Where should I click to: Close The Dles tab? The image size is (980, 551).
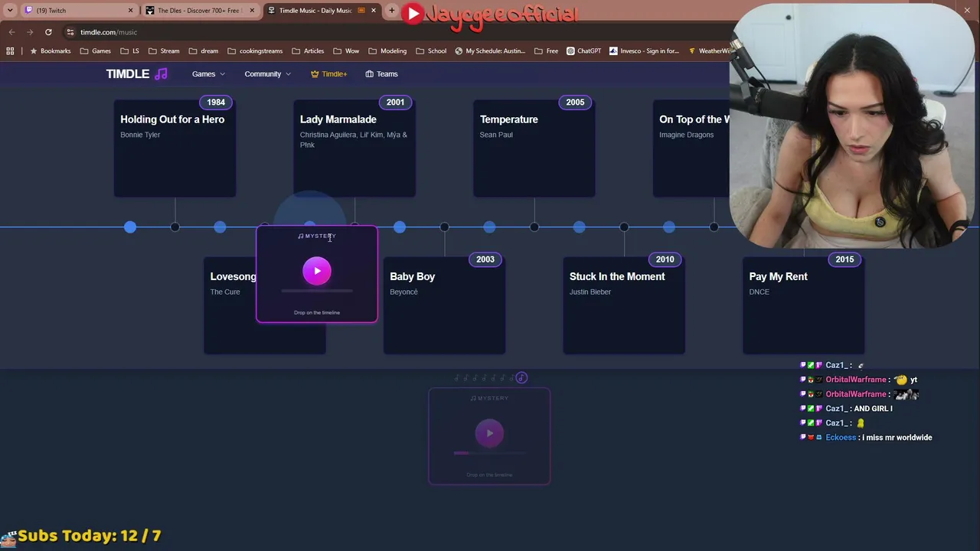click(252, 11)
